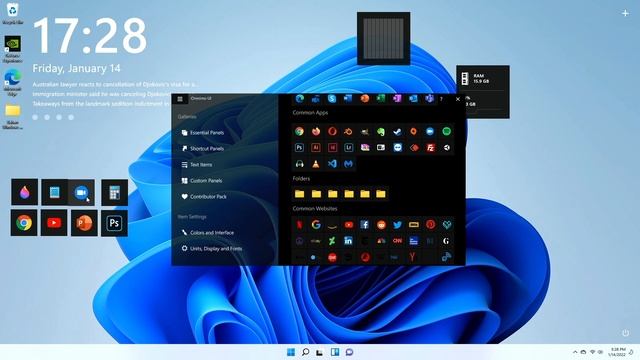
Task: Select the Opera icon under Common Apps
Action: click(x=332, y=131)
